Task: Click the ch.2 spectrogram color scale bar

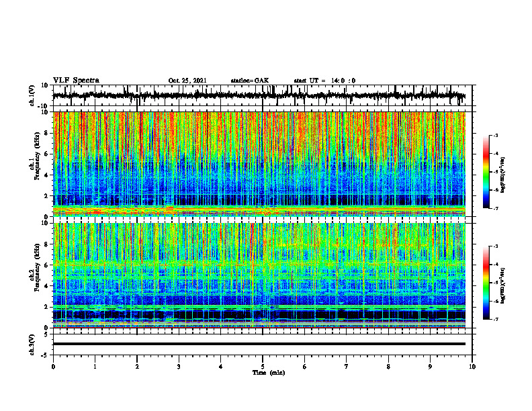Action: (486, 283)
